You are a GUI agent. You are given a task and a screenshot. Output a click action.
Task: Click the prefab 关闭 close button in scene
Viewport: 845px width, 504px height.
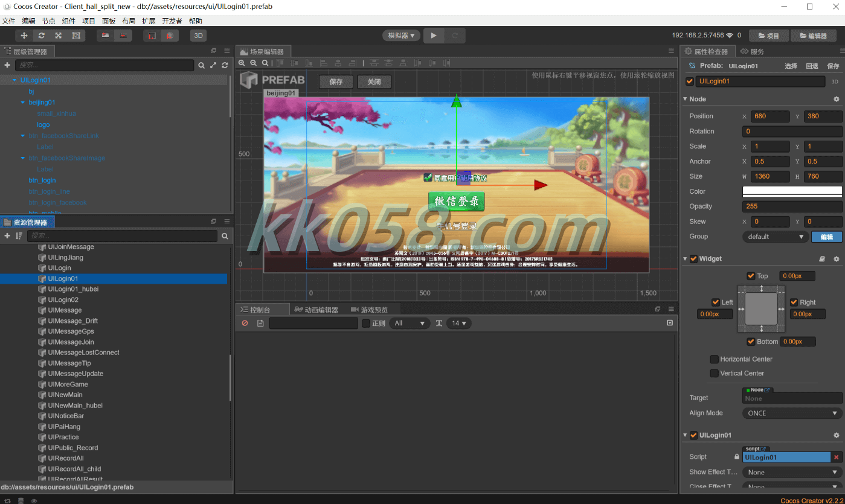[374, 81]
